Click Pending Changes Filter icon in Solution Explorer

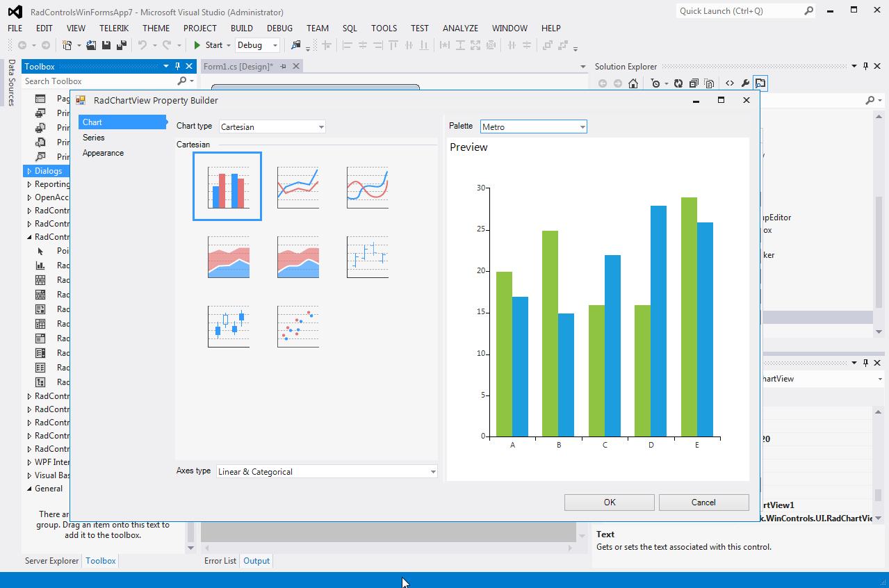(655, 83)
